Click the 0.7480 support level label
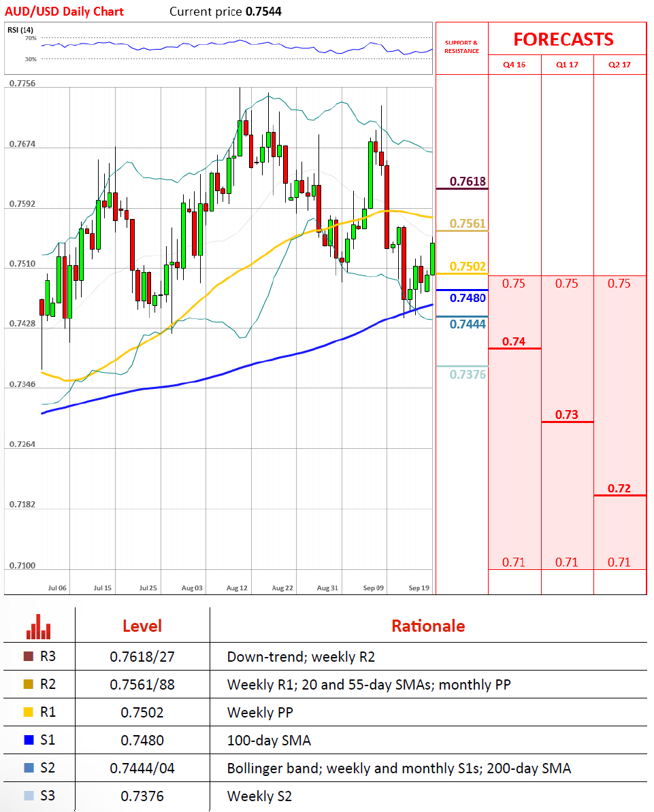Screen dimensions: 654x812 point(468,298)
